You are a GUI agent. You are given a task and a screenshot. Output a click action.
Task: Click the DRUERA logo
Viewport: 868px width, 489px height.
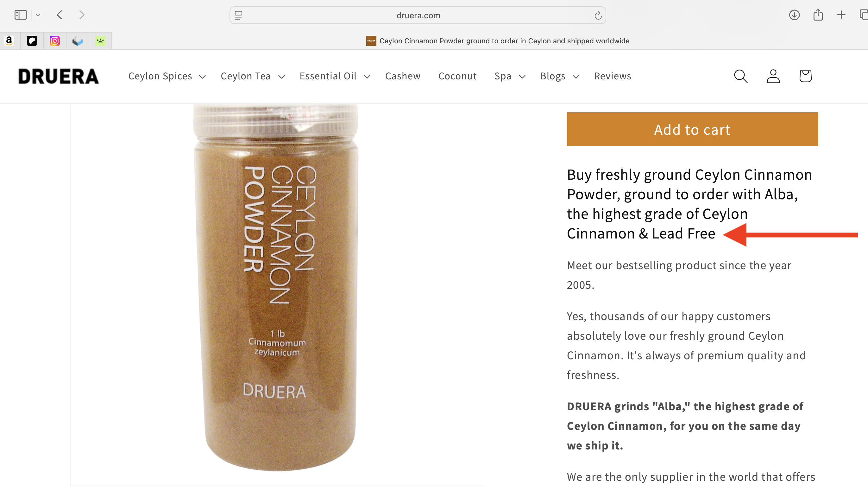pos(59,76)
